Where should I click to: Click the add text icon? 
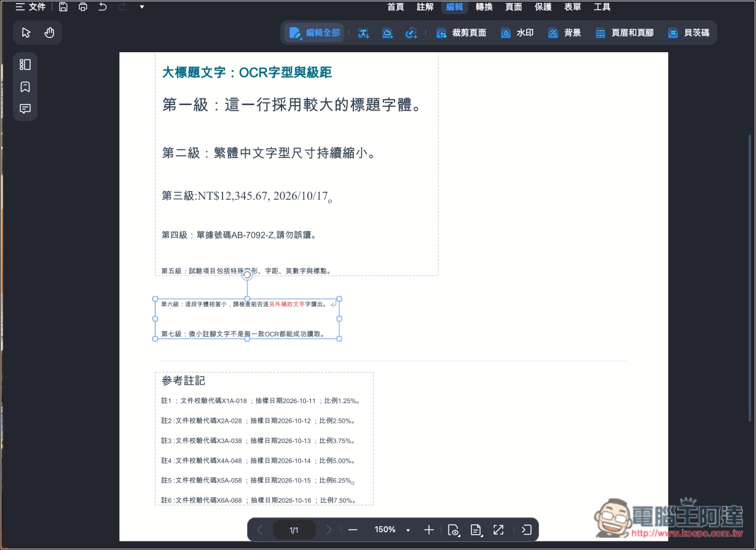click(x=364, y=33)
